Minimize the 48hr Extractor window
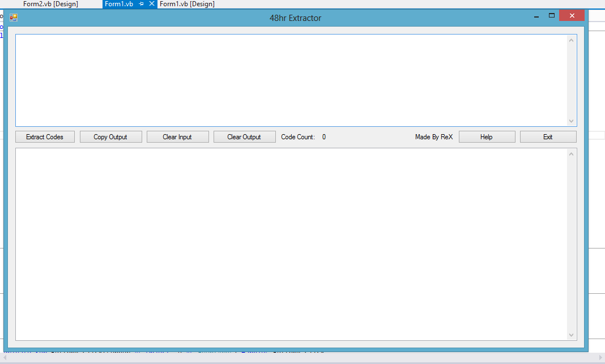 [536, 16]
